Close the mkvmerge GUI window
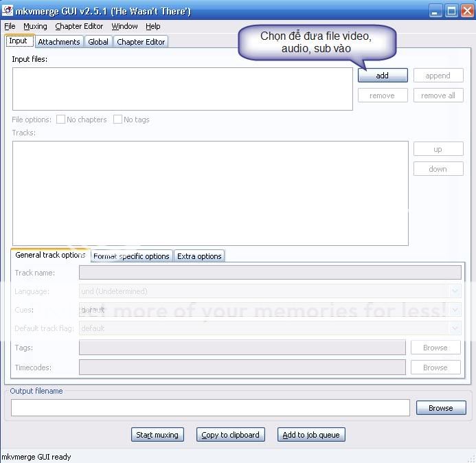Image resolution: width=476 pixels, height=463 pixels. coord(468,12)
